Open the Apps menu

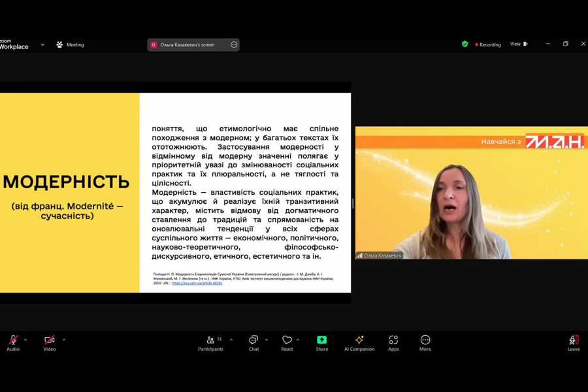pos(393,341)
